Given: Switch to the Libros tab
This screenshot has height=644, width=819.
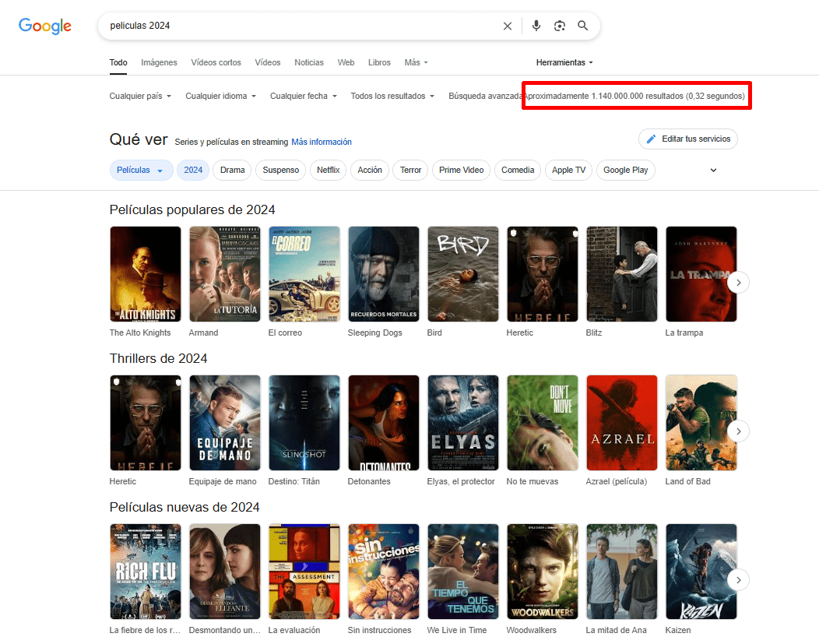Looking at the screenshot, I should click(379, 62).
